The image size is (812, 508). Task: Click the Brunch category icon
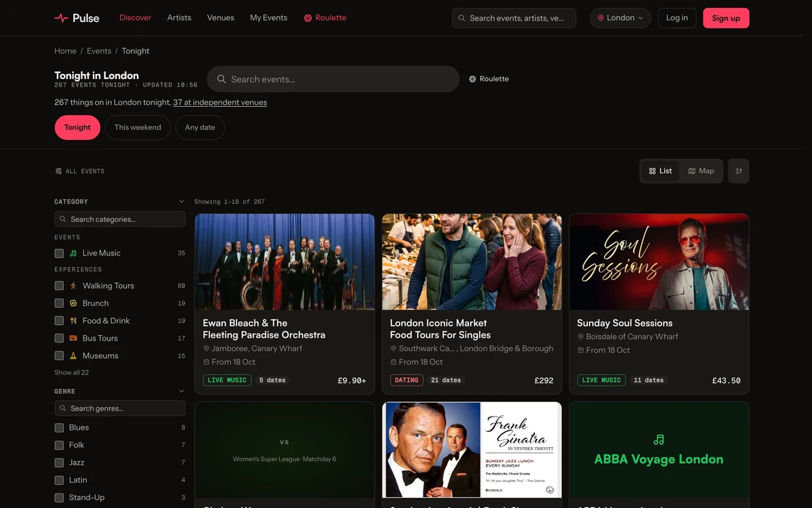coord(73,303)
